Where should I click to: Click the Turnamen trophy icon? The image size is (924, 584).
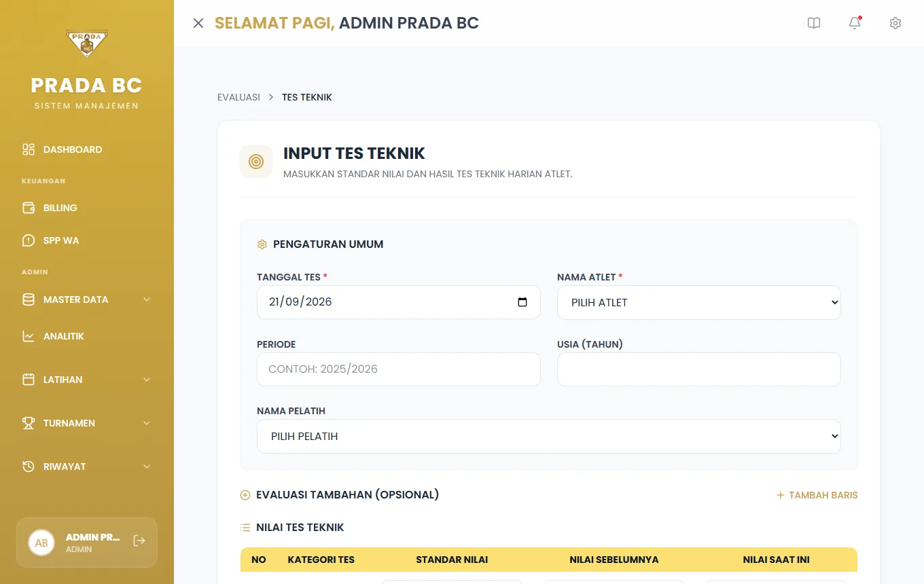point(29,423)
